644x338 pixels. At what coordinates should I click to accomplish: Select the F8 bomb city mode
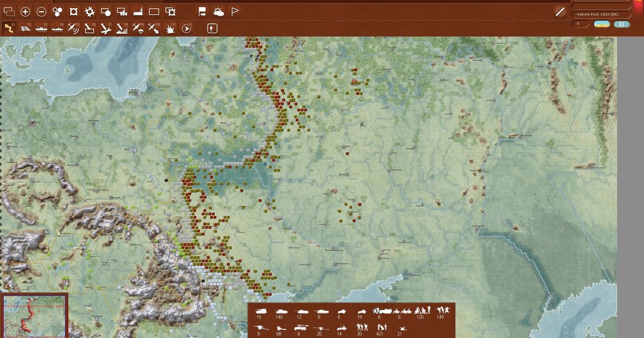point(122,27)
